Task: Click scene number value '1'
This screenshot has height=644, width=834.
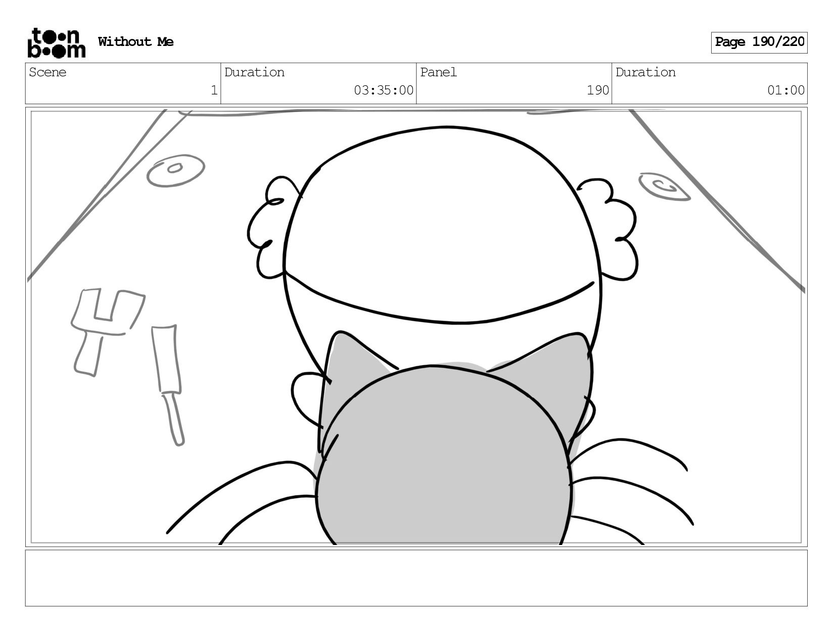Action: click(x=214, y=90)
